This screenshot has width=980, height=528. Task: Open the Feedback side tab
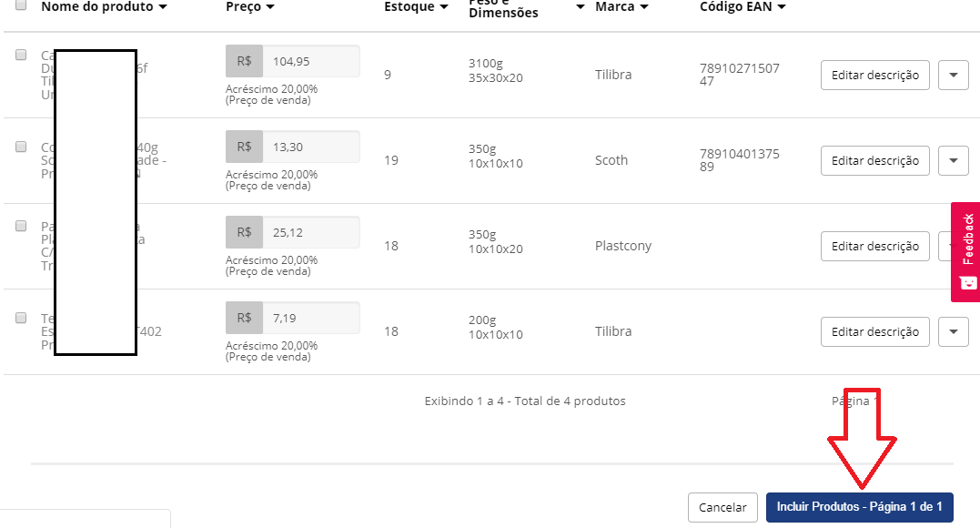(x=965, y=251)
